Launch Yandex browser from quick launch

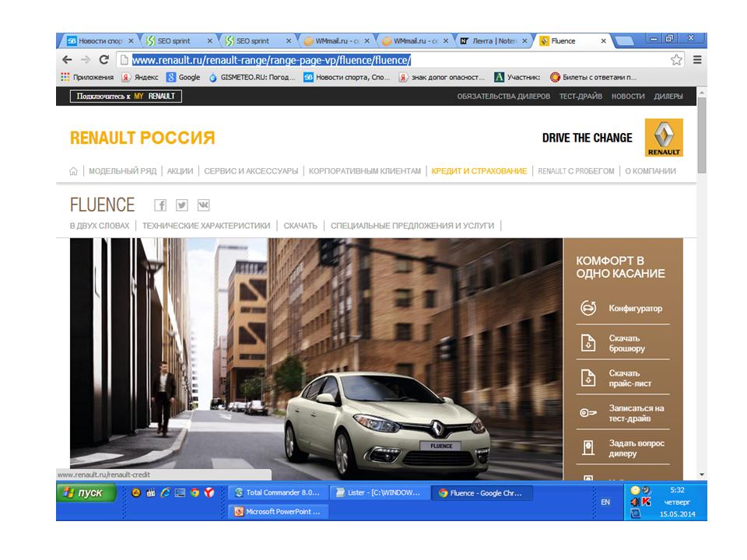tap(209, 493)
